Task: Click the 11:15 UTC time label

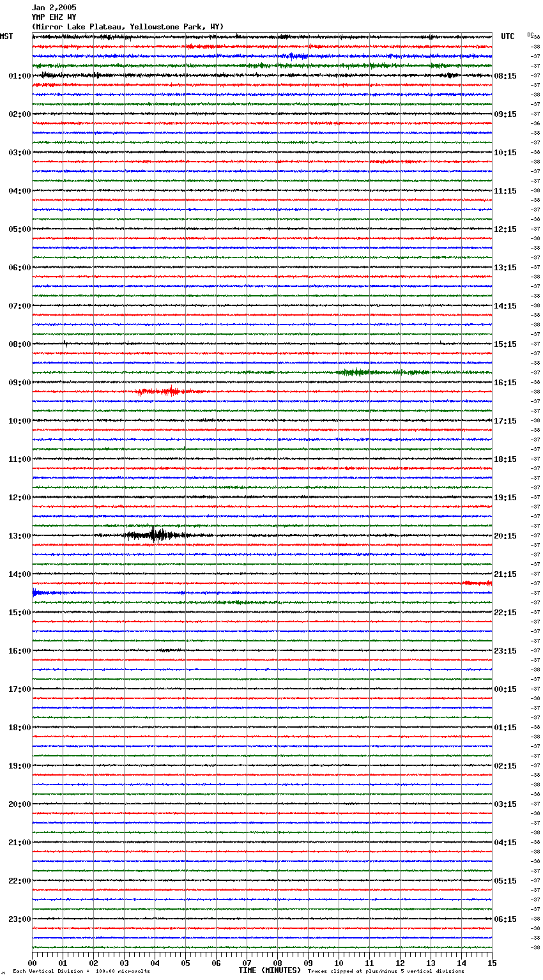Action: (505, 191)
